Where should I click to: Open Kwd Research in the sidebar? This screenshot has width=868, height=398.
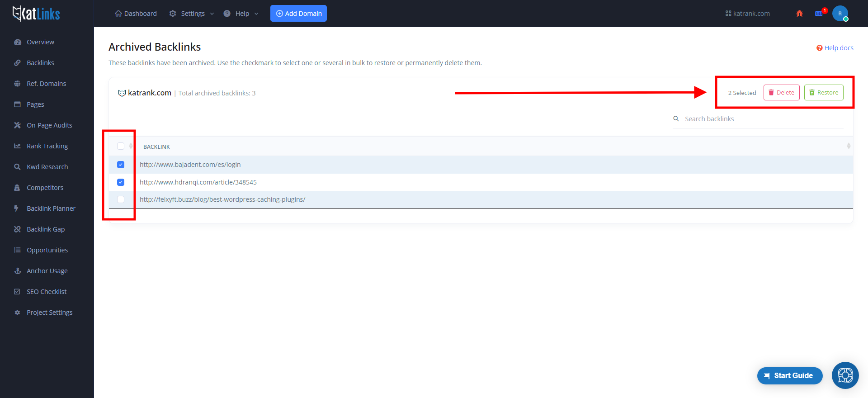[47, 167]
